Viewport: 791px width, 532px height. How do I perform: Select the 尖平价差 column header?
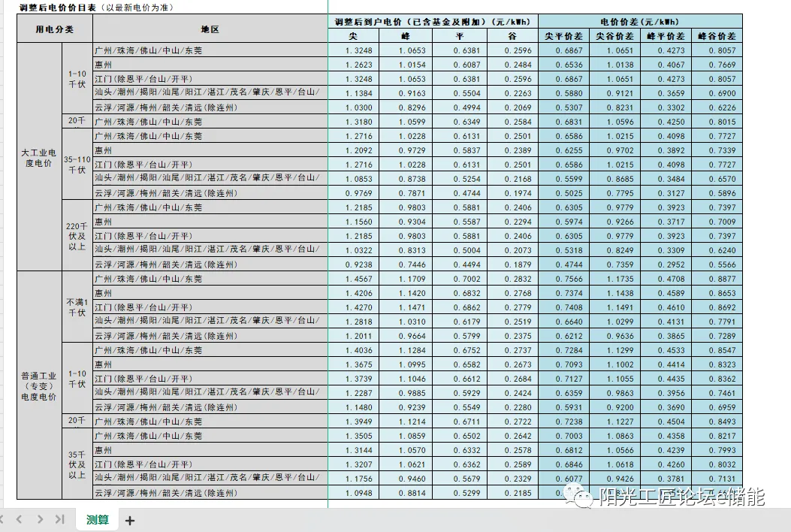click(x=563, y=36)
